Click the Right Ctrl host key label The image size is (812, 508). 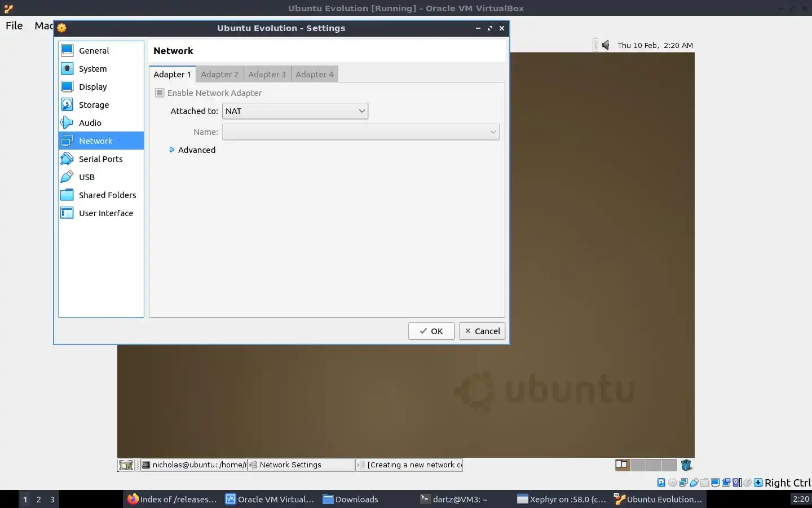tap(788, 483)
